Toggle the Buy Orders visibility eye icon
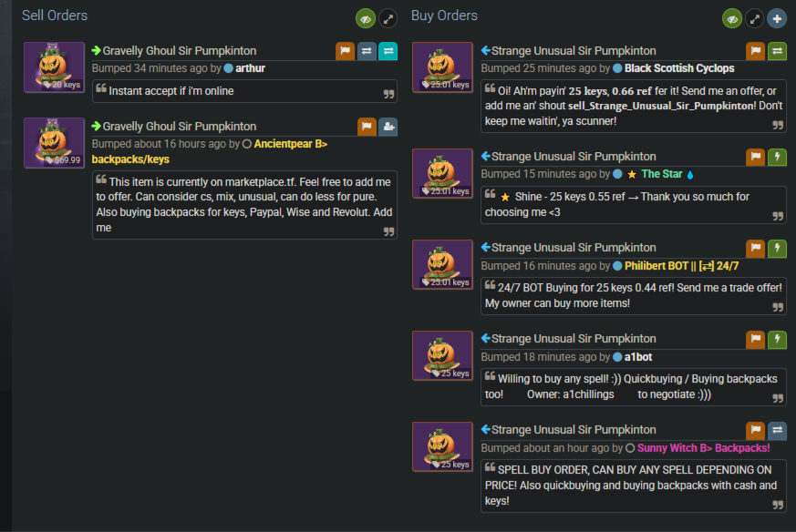This screenshot has width=796, height=532. pyautogui.click(x=732, y=19)
